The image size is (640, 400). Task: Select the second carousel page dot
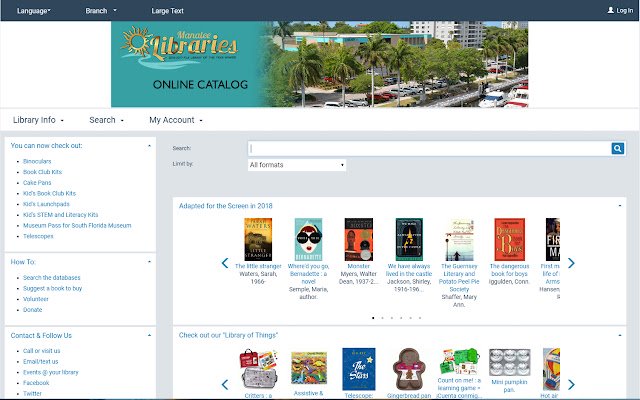[382, 318]
